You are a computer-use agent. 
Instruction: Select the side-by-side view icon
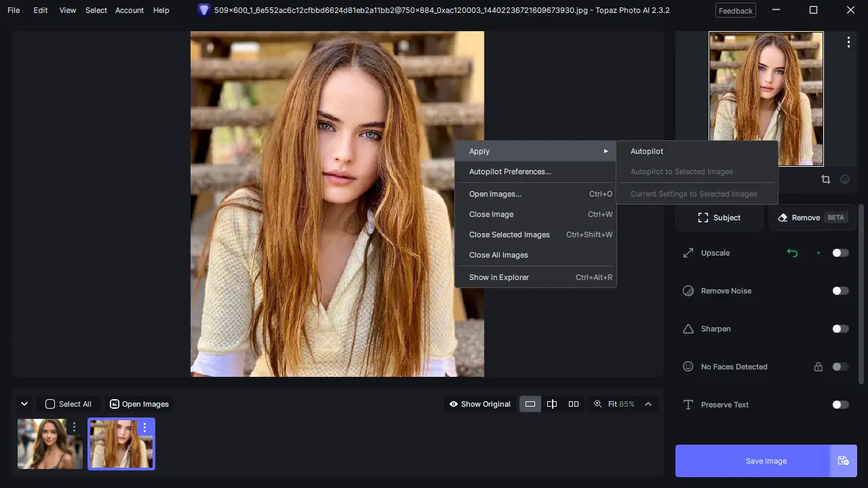click(574, 404)
